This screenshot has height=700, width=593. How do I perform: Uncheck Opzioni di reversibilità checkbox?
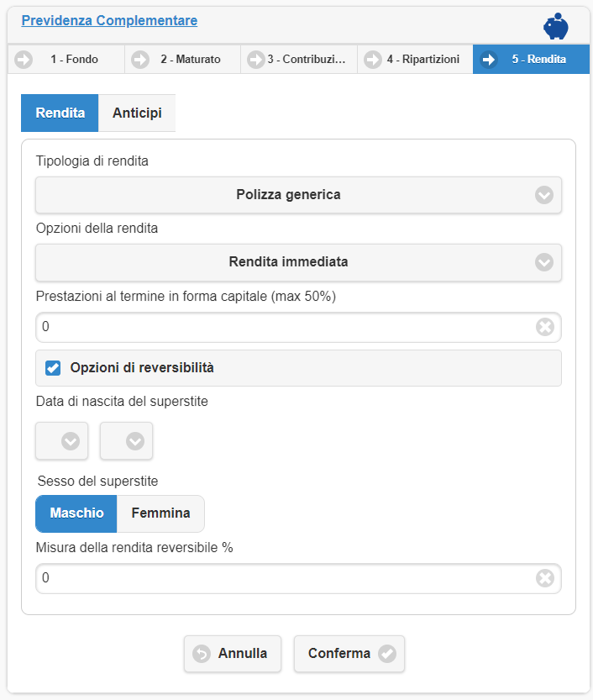(53, 368)
